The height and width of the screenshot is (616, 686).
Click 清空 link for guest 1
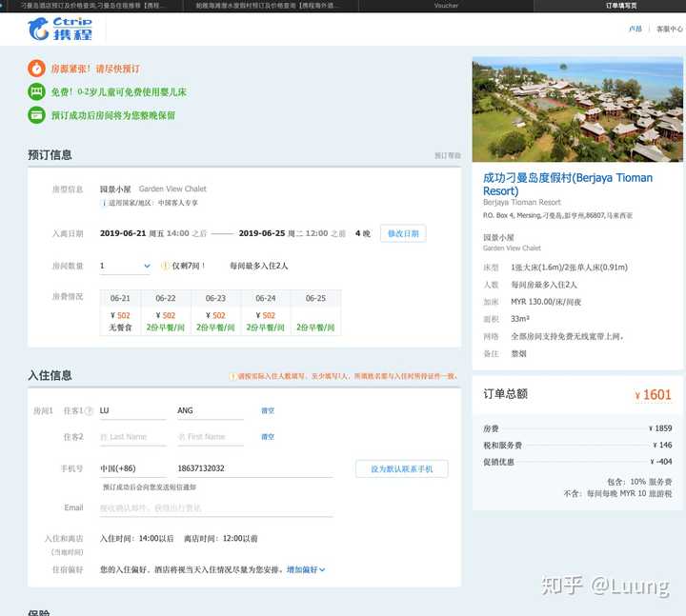click(268, 410)
